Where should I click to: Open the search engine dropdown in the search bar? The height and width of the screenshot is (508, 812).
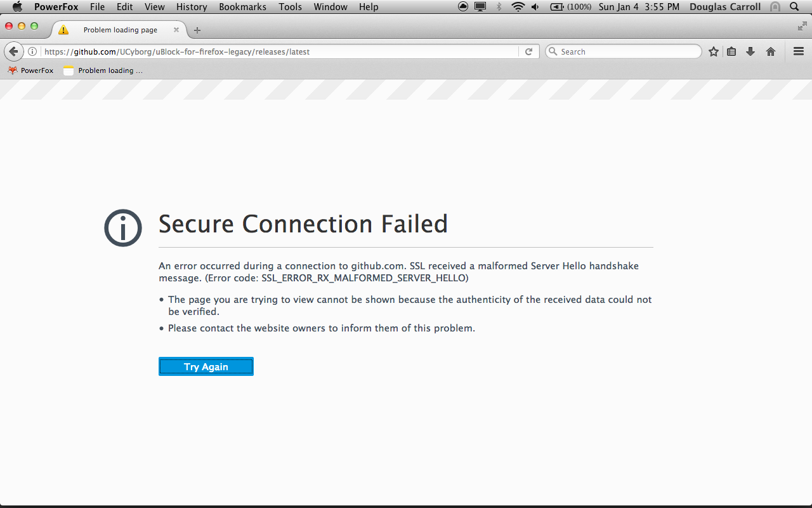click(553, 51)
